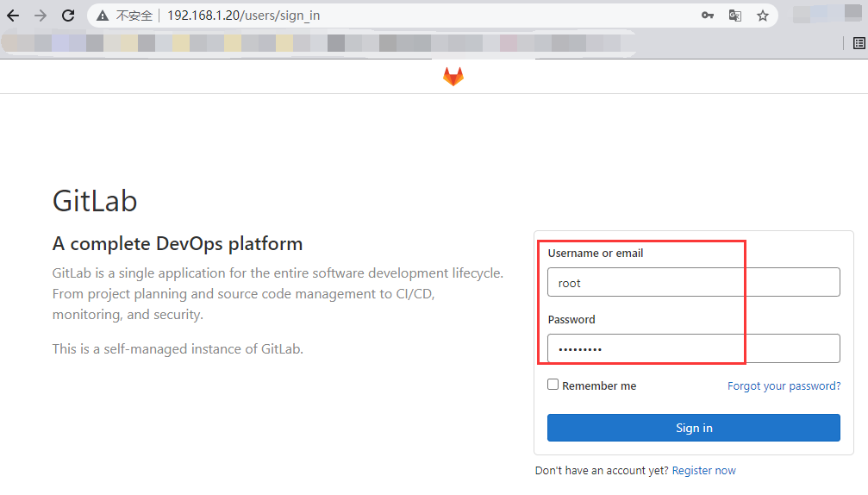The height and width of the screenshot is (495, 868).
Task: Go back using browser back arrow
Action: tap(13, 16)
